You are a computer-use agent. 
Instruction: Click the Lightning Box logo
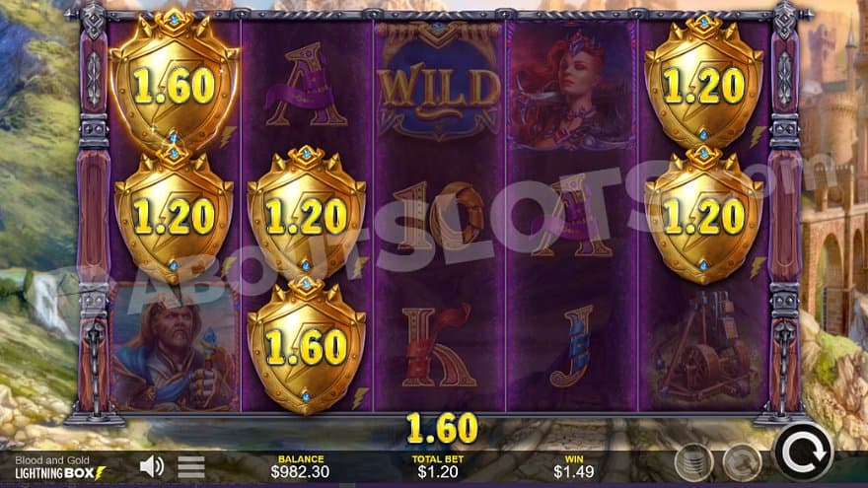point(60,473)
